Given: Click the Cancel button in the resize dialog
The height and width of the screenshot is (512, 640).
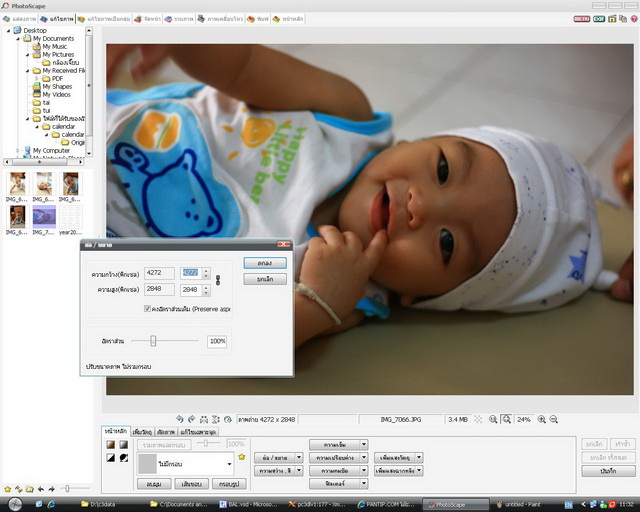Looking at the screenshot, I should point(265,279).
